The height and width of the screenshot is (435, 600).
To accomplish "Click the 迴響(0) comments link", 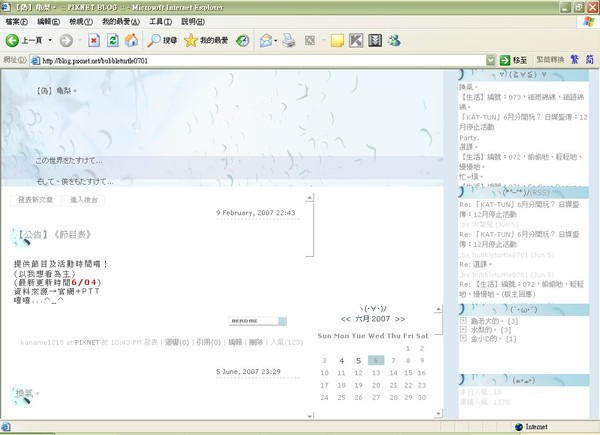I will coord(177,342).
